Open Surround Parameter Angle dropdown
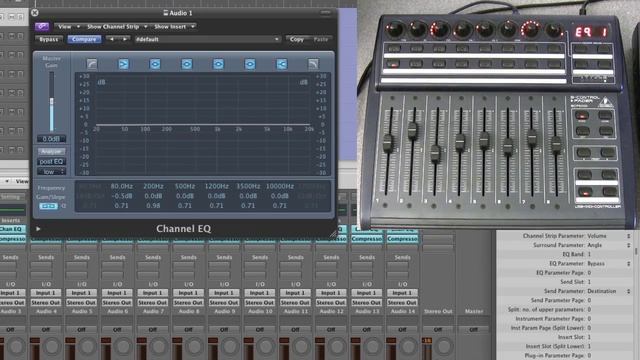640x360 pixels. pyautogui.click(x=609, y=245)
